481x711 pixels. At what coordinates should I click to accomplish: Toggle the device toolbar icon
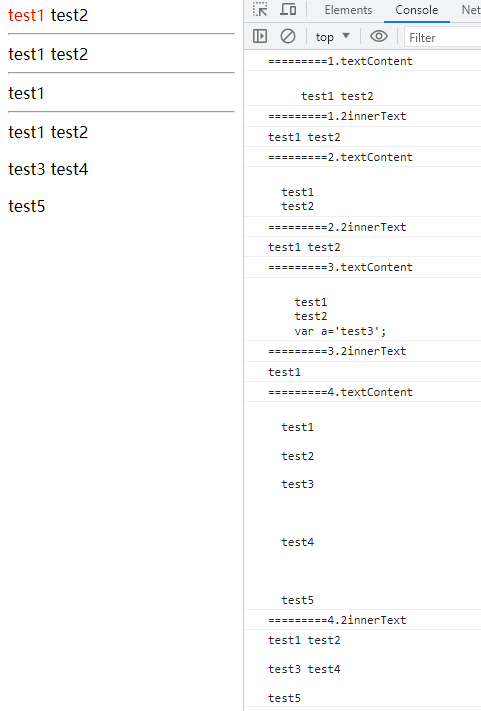tap(288, 10)
